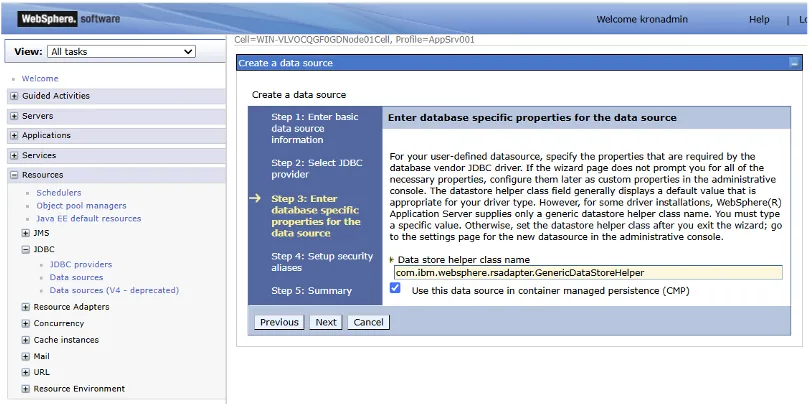
Task: Expand the Resource Adapters node
Action: point(25,307)
